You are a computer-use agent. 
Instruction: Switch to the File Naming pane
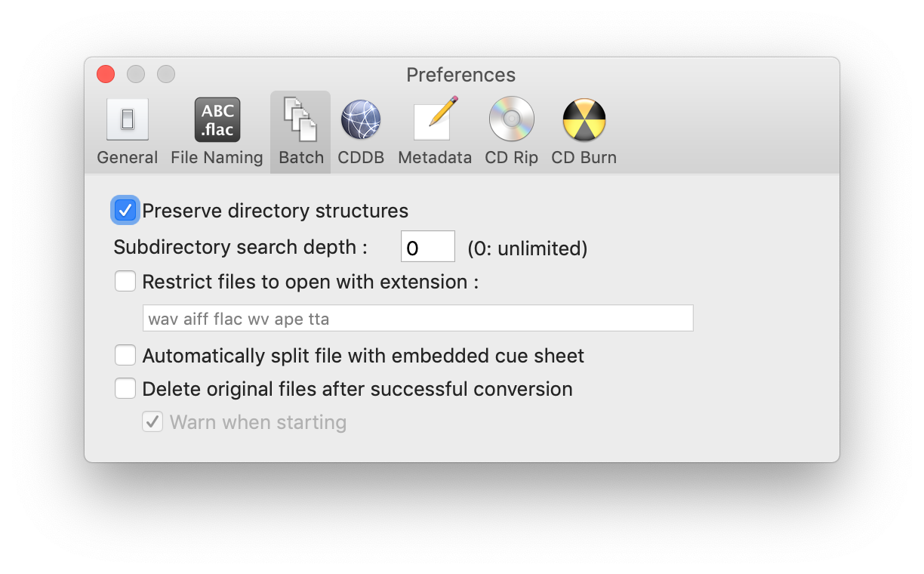pos(217,131)
